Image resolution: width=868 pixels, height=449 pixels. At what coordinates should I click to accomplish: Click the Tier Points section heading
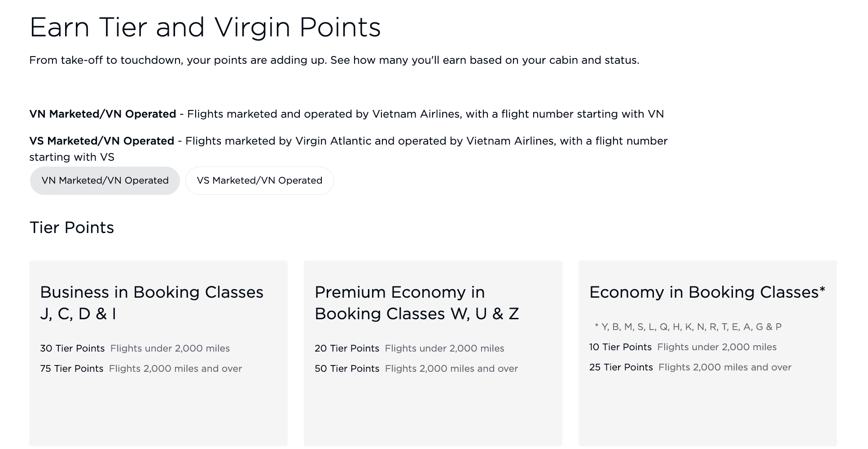[72, 228]
